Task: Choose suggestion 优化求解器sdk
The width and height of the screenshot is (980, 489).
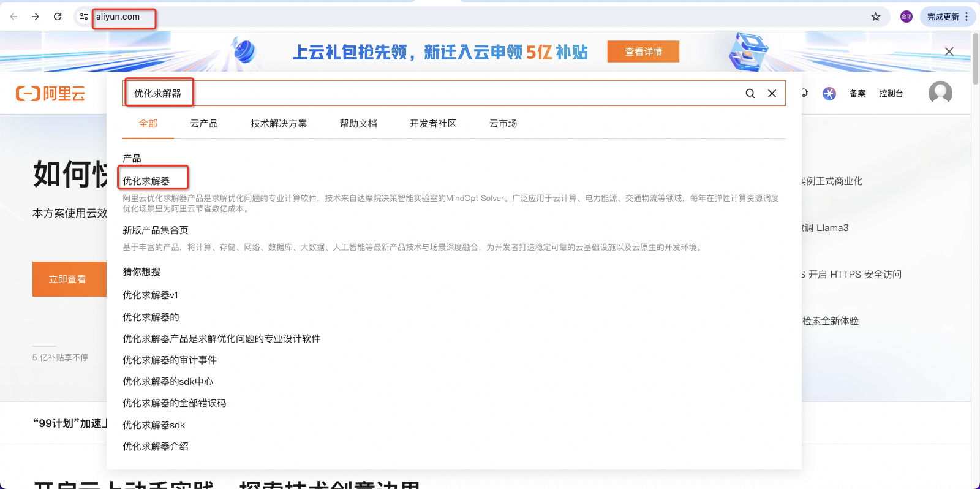Action: coord(154,425)
